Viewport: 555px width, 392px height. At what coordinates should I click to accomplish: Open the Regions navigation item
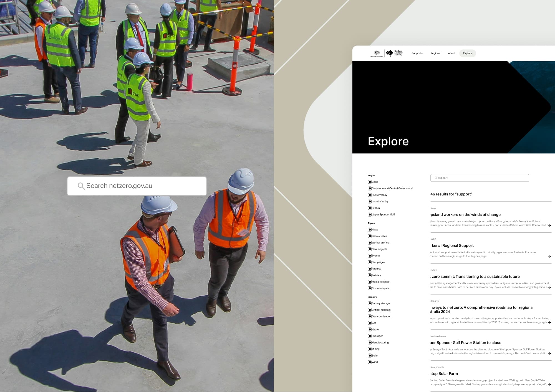coord(435,53)
